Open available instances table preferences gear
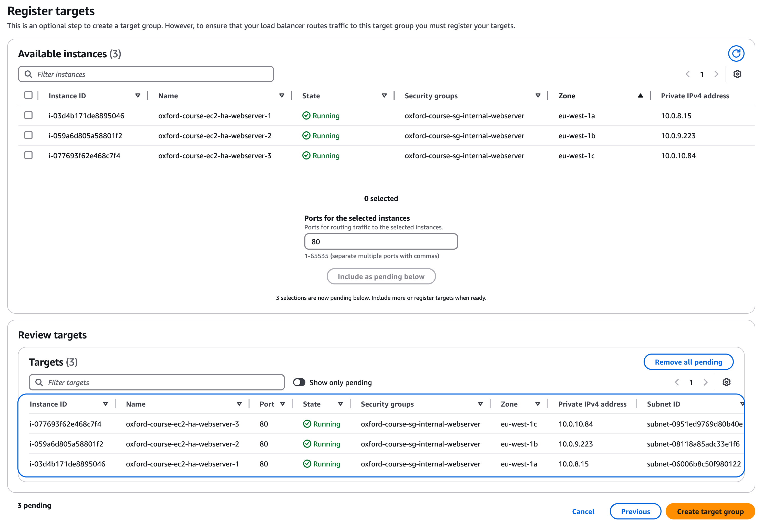The height and width of the screenshot is (532, 763). (737, 74)
